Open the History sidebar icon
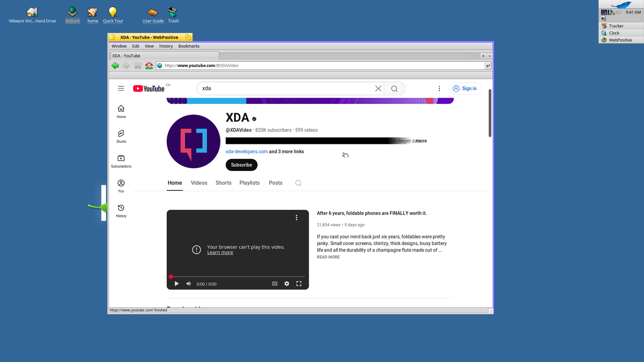 [x=121, y=208]
